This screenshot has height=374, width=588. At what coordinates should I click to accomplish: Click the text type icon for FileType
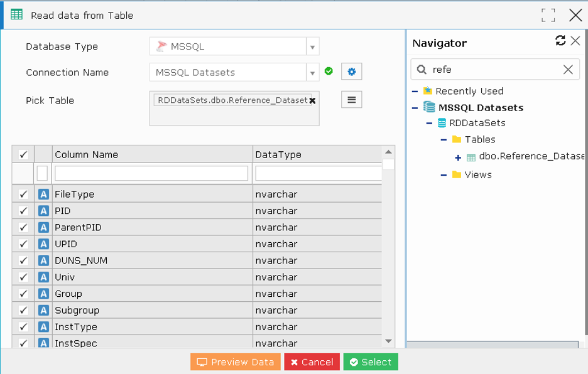(43, 194)
